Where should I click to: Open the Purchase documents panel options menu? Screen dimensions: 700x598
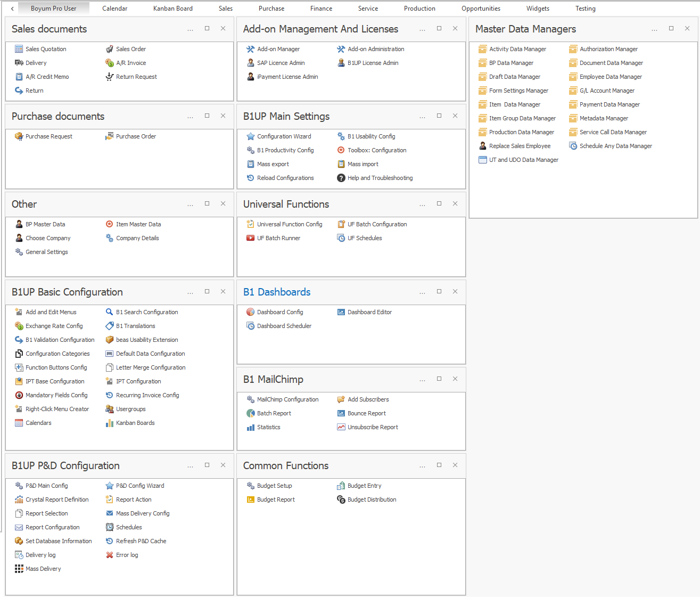point(190,117)
